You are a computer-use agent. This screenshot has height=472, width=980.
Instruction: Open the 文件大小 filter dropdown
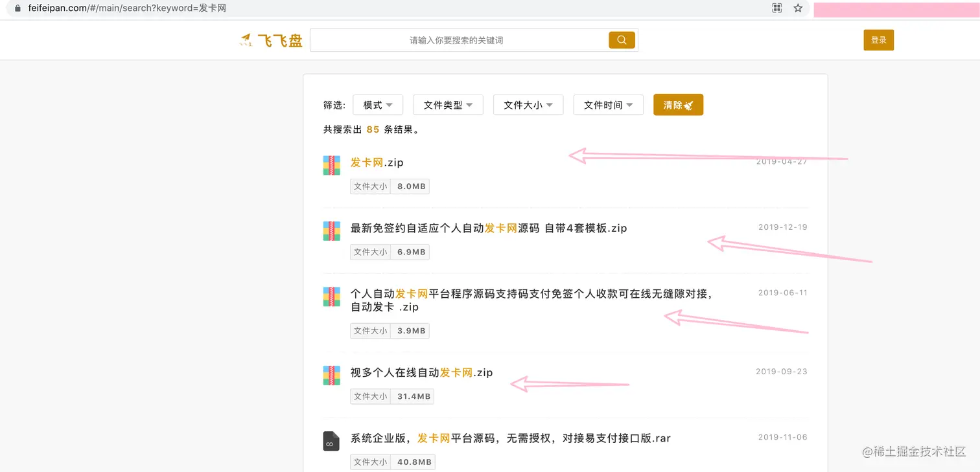coord(528,105)
